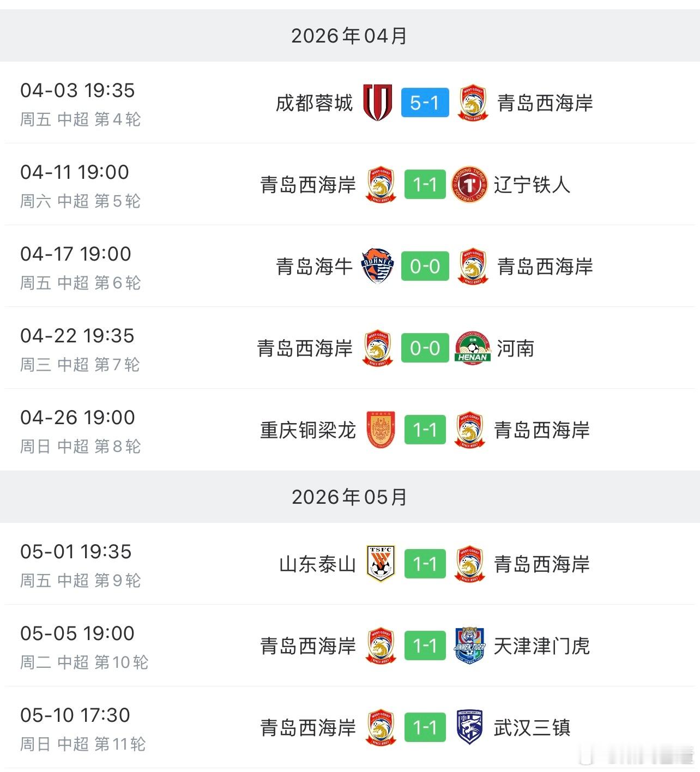Open the 05-10 17:30 round 11 match
The height and width of the screenshot is (772, 700).
click(x=350, y=727)
